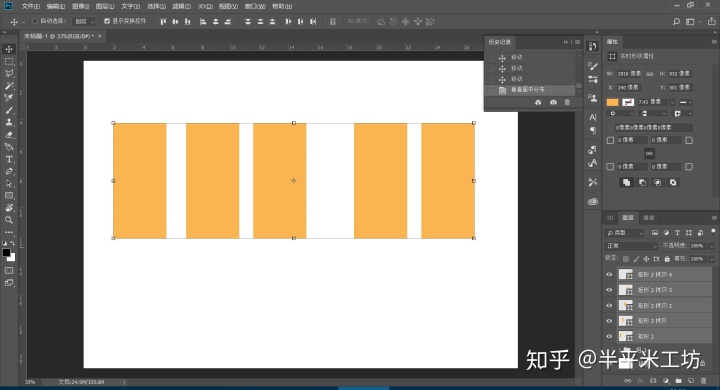
Task: Hide layer 矩形 2 拷贝 2
Action: [x=609, y=305]
